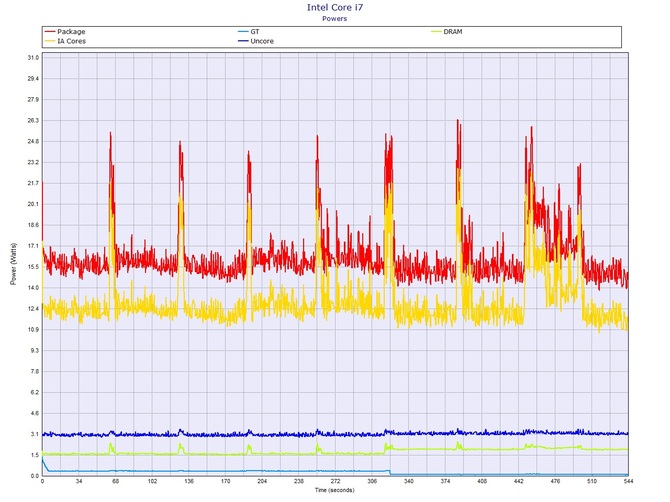670x502 pixels.
Task: Click the 26.3 y-axis tick label
Action: click(x=33, y=120)
